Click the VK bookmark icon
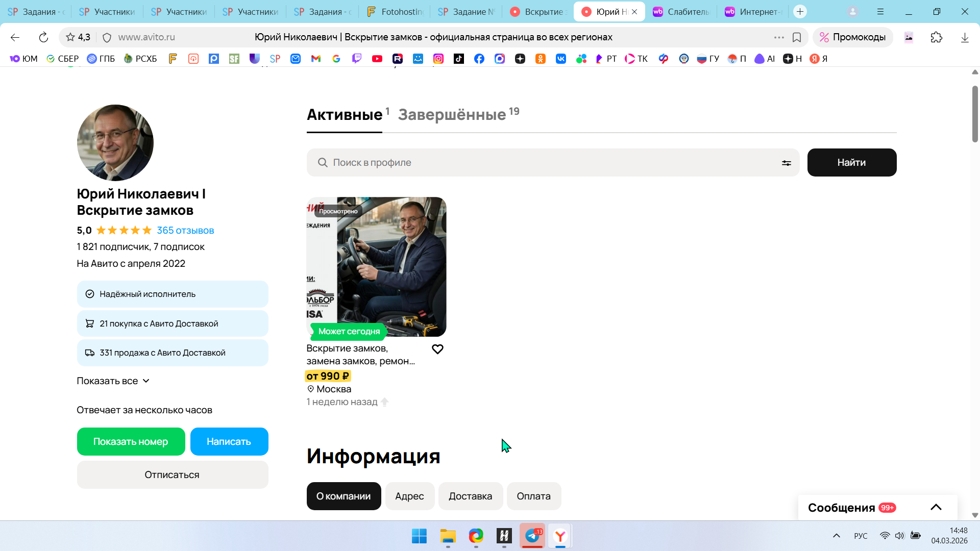 [x=560, y=59]
